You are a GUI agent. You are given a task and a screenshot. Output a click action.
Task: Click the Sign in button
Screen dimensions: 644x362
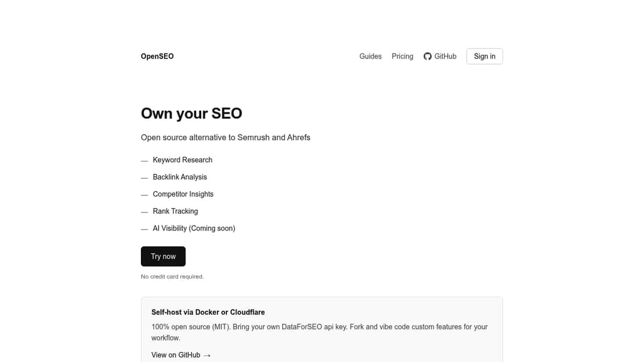tap(484, 56)
